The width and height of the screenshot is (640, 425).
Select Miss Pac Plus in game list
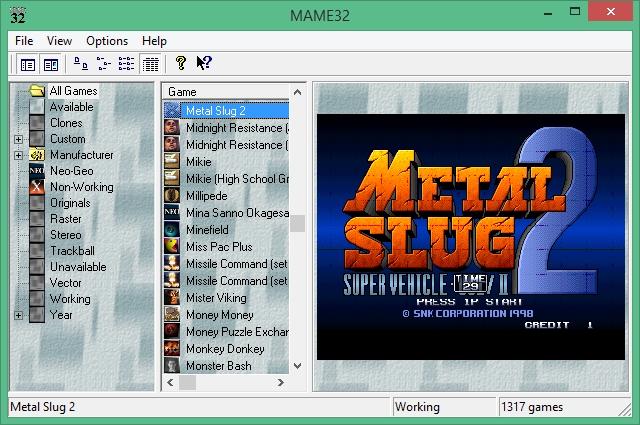coord(219,247)
